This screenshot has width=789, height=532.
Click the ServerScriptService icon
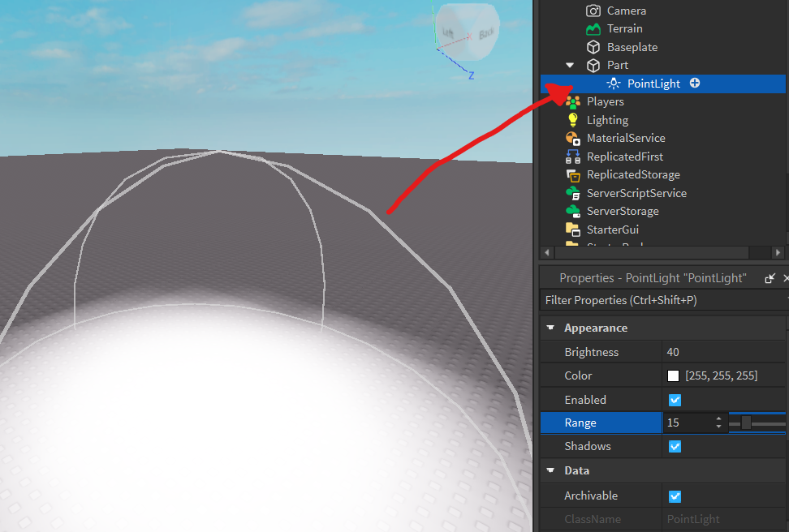572,193
